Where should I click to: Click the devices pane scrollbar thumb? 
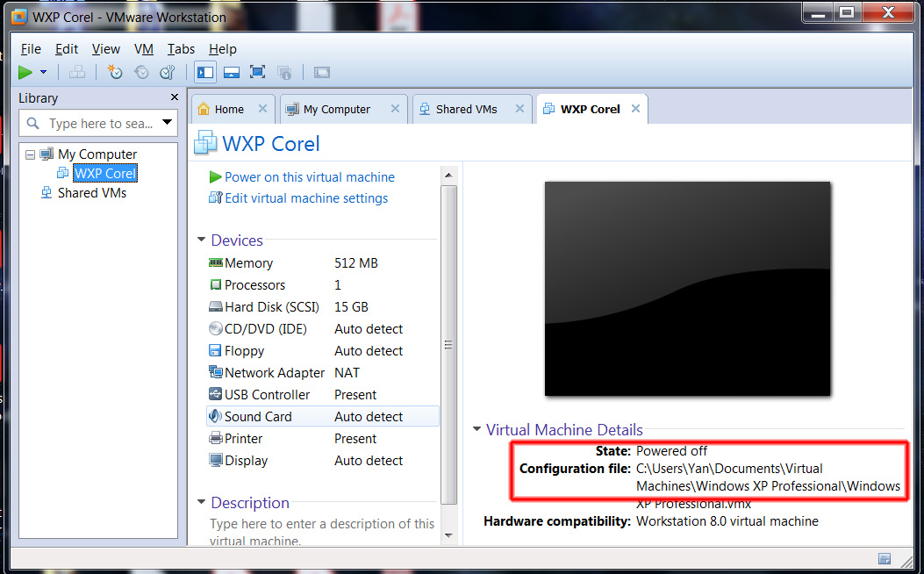pos(448,345)
